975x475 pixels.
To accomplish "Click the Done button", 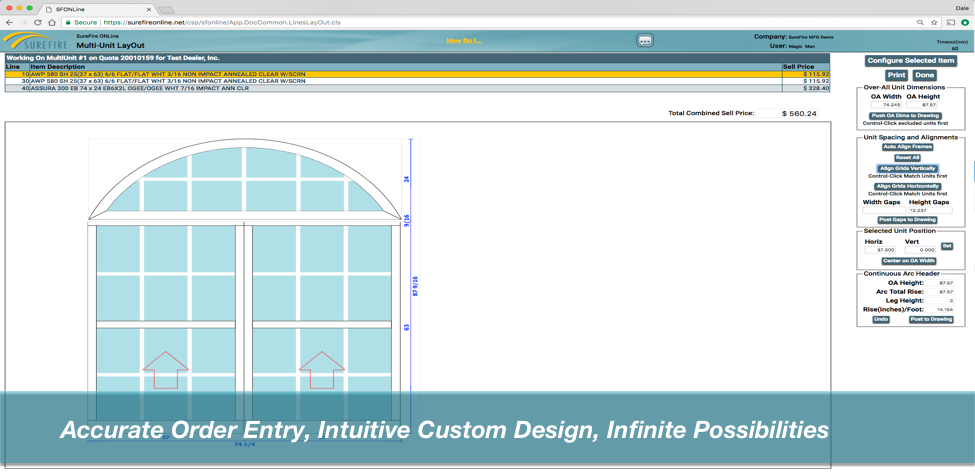I will (x=925, y=75).
